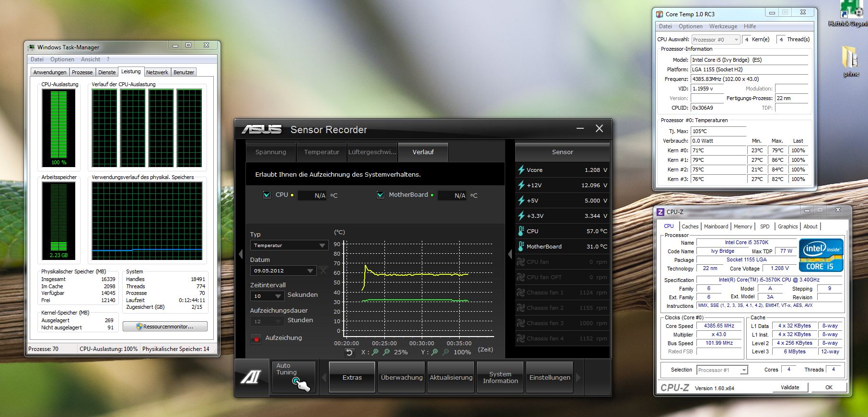
Task: Clear the date with the X button
Action: coord(324,270)
